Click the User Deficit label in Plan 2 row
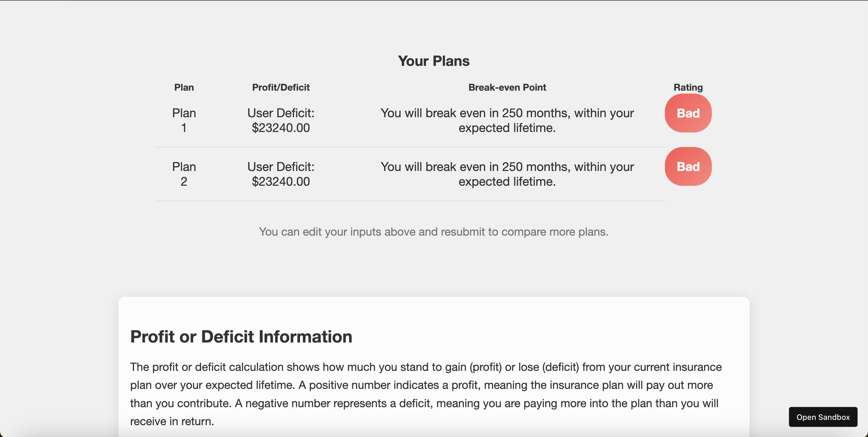868x437 pixels. [x=281, y=167]
